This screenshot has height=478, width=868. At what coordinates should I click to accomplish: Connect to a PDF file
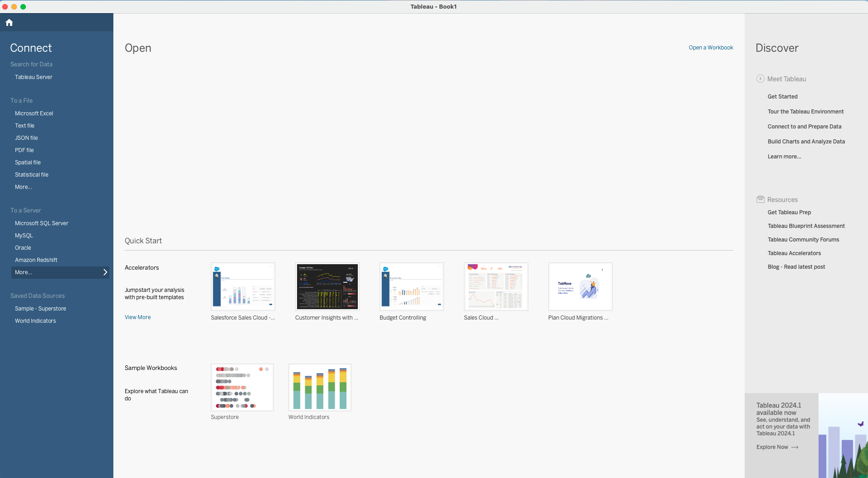pyautogui.click(x=24, y=150)
